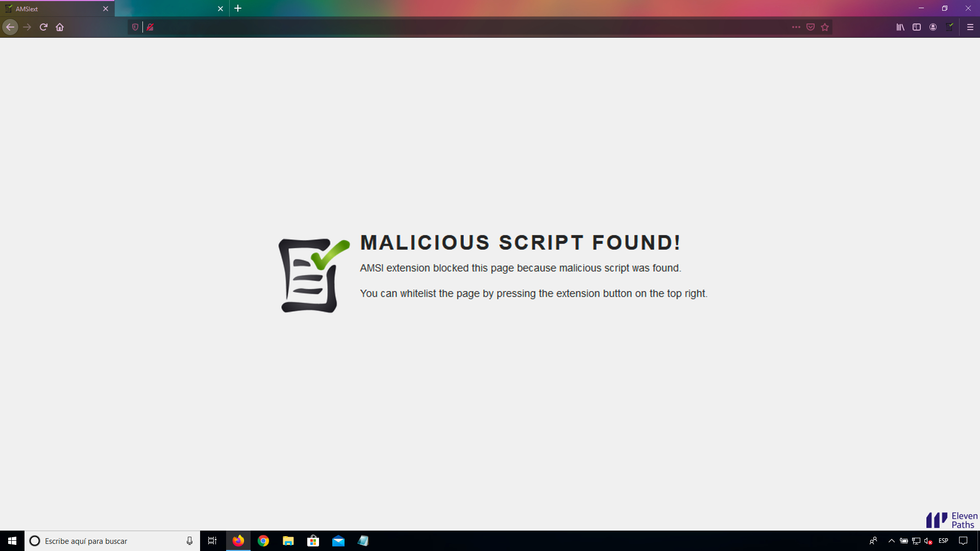980x551 pixels.
Task: Open the Firefox account menu
Action: 933,27
